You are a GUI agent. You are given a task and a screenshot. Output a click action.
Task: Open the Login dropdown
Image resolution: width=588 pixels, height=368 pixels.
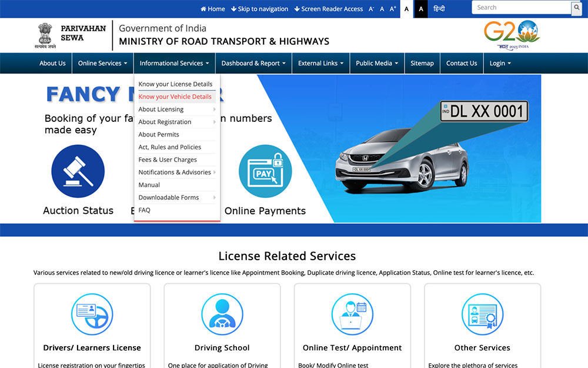(x=500, y=63)
